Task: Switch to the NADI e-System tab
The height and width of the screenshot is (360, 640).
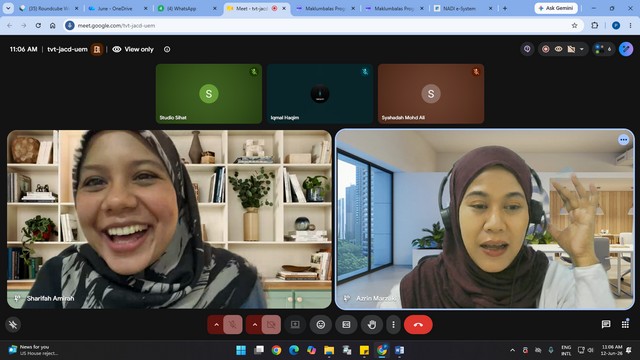Action: pos(459,8)
